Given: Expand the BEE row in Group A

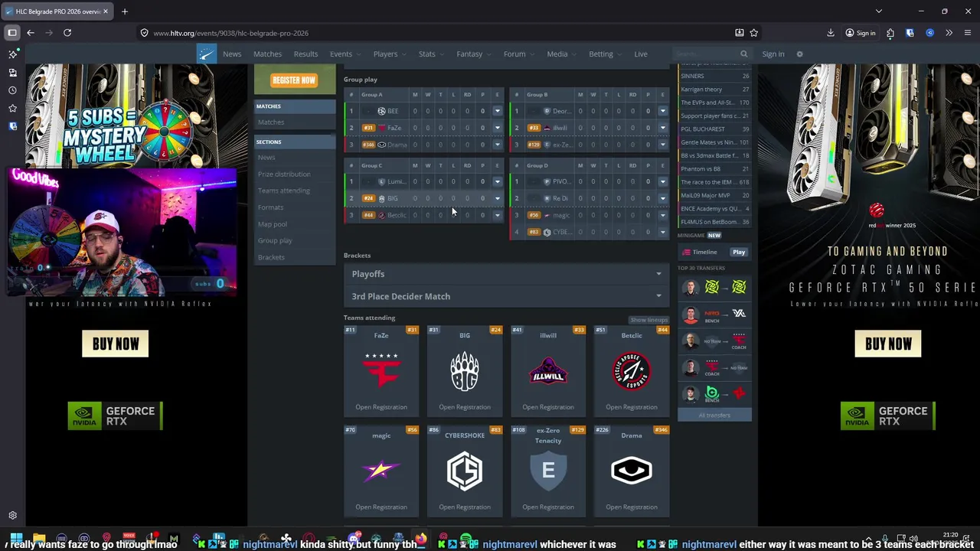Looking at the screenshot, I should (x=497, y=111).
